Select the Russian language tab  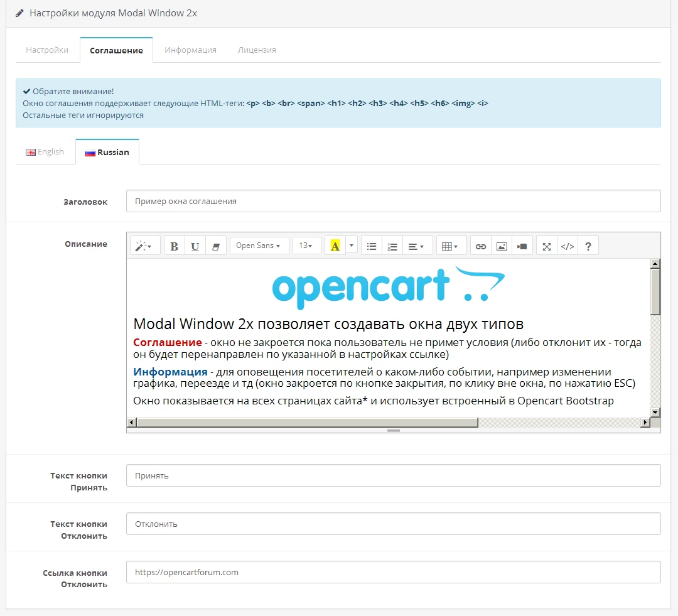pyautogui.click(x=107, y=152)
